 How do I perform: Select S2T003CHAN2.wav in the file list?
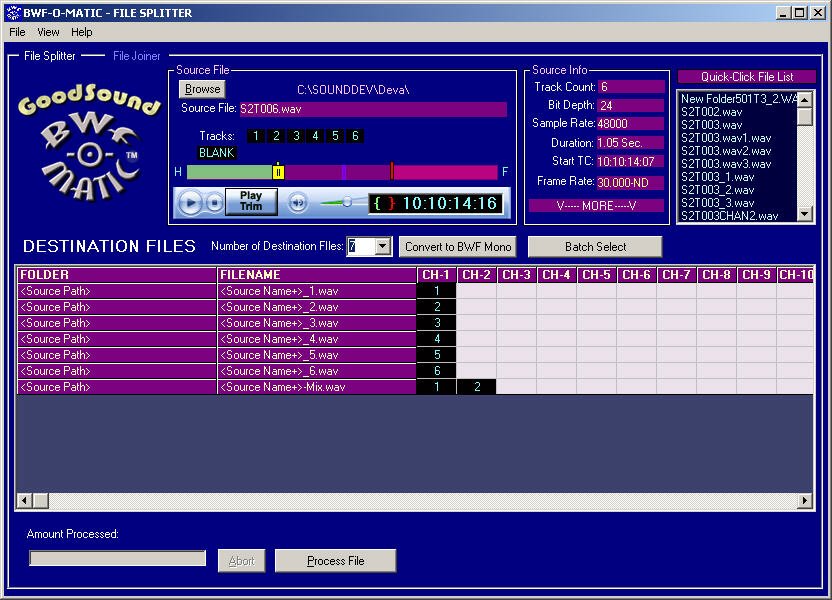730,215
